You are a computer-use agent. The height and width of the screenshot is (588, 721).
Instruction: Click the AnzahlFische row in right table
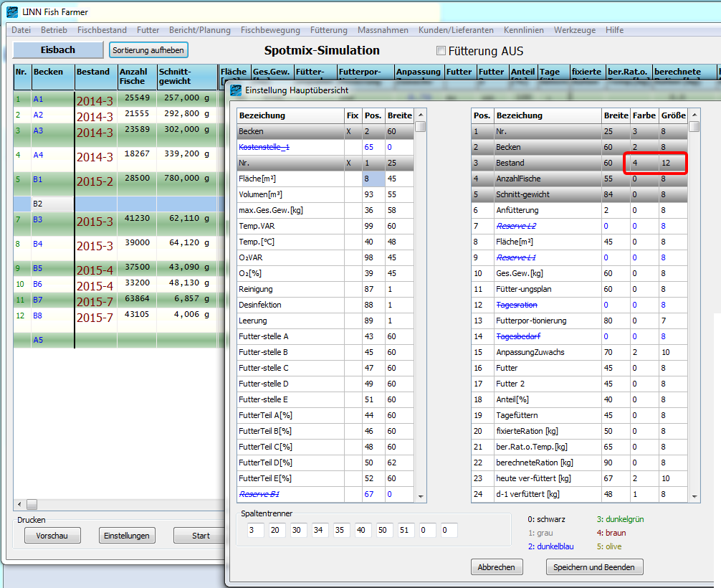pyautogui.click(x=579, y=179)
